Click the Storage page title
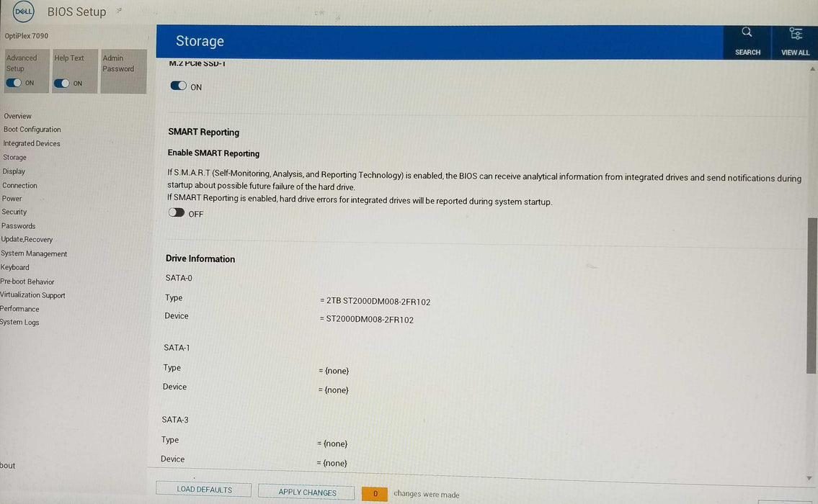818x504 pixels. coord(200,41)
